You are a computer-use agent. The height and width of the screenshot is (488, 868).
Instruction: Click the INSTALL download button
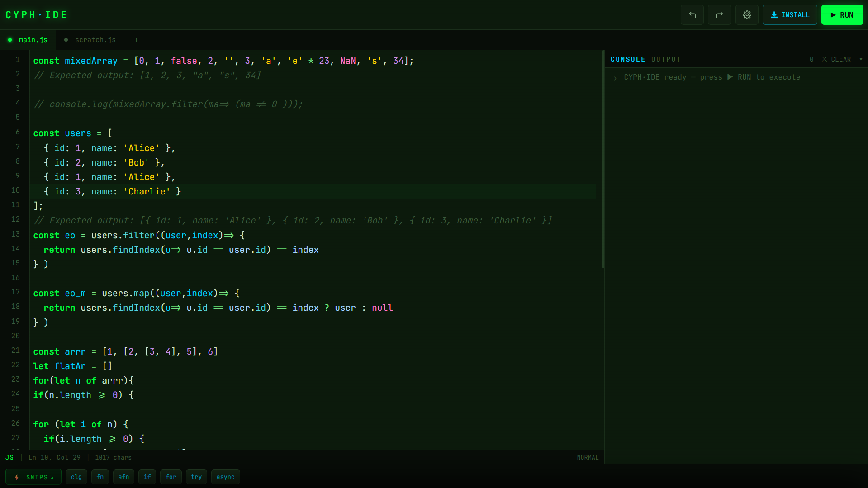(x=790, y=15)
